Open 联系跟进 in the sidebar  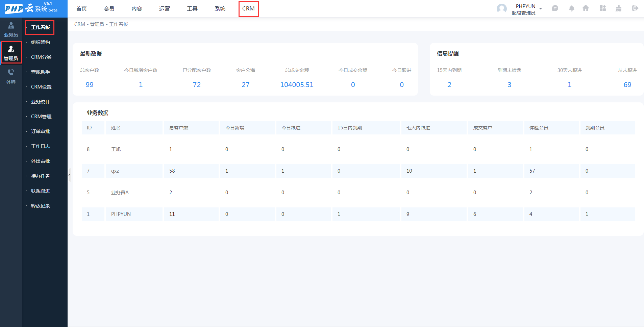pos(41,191)
